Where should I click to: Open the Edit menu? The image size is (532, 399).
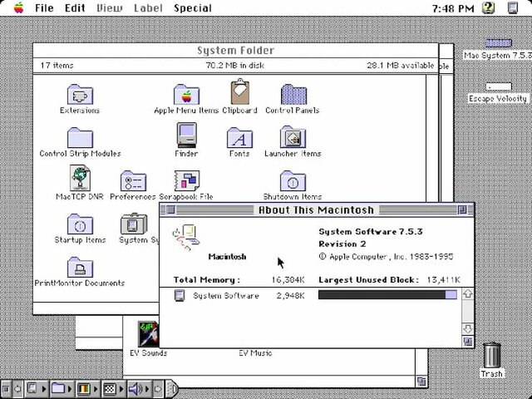coord(75,7)
